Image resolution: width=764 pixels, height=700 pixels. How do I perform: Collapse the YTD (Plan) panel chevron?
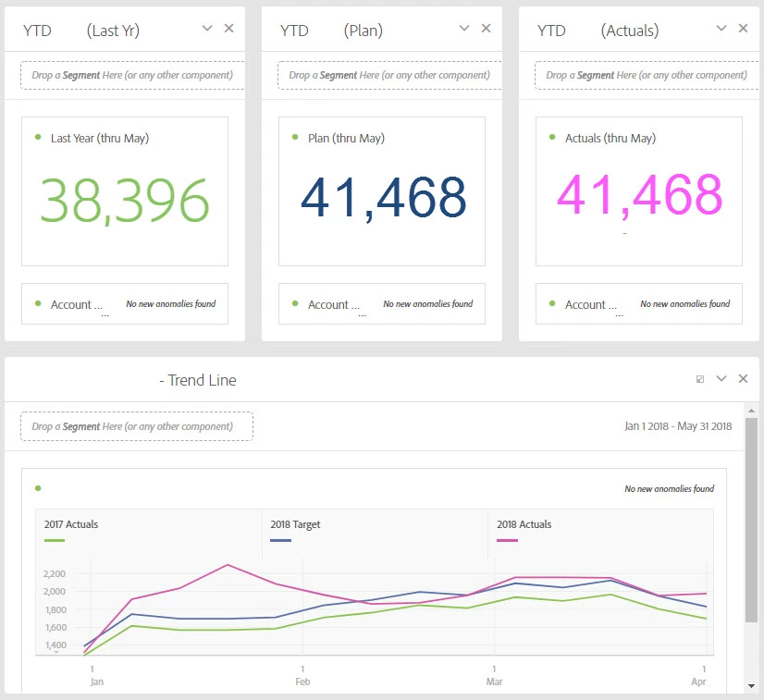click(464, 29)
